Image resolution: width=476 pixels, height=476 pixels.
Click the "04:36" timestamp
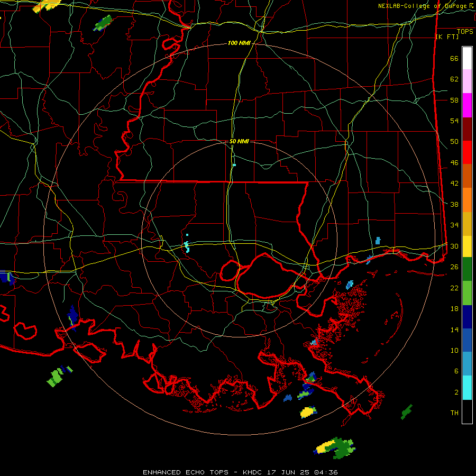pyautogui.click(x=326, y=472)
